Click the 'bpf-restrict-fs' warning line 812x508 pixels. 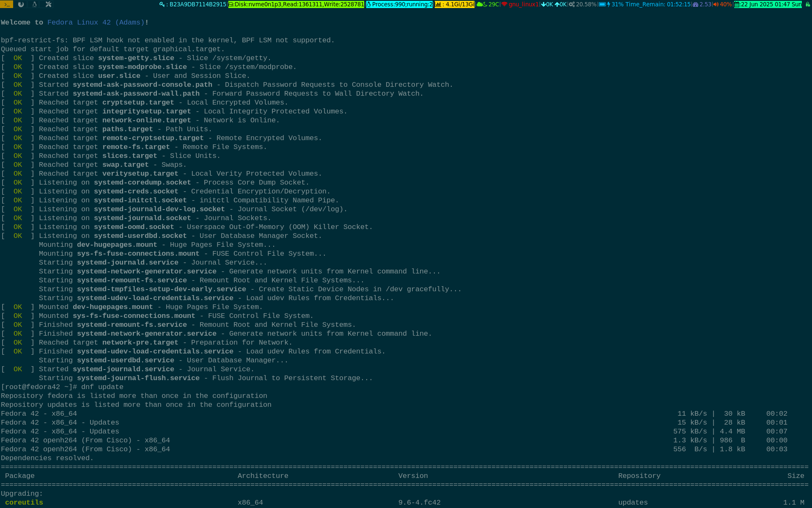[167, 40]
